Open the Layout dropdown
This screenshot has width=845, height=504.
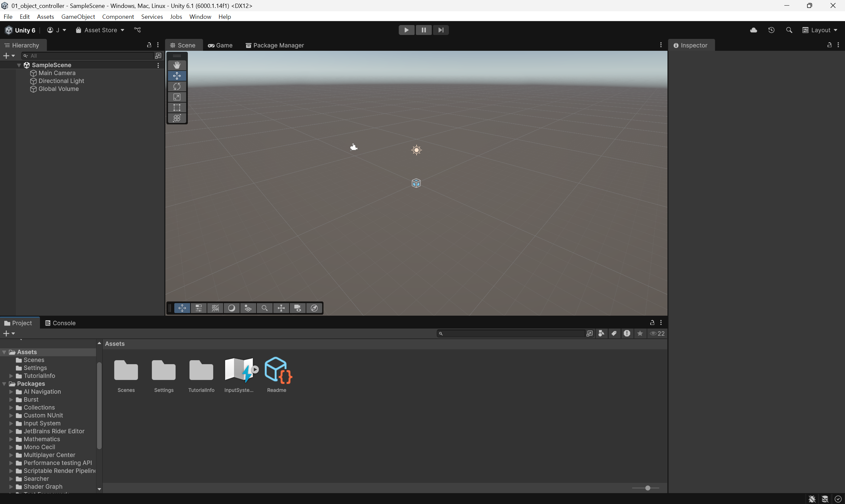tap(820, 30)
